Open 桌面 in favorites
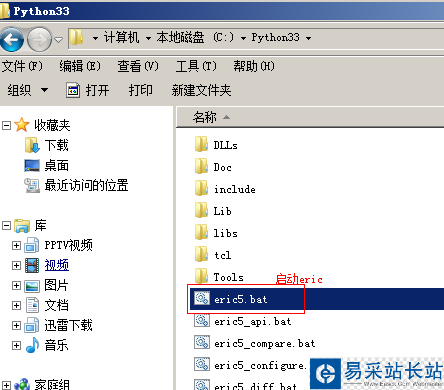 point(56,165)
